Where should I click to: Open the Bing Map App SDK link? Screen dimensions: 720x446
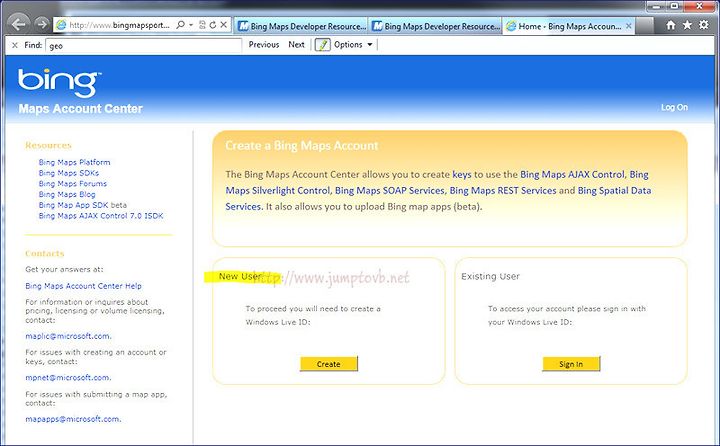coord(73,205)
